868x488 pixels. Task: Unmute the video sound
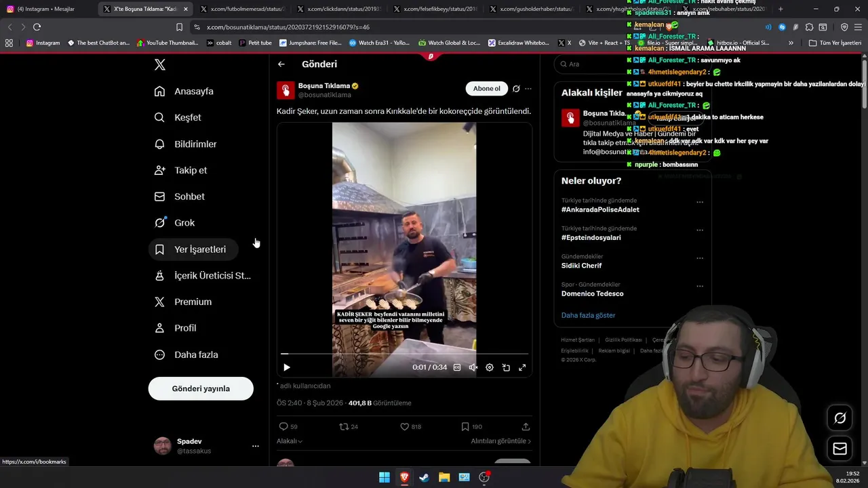coord(473,367)
